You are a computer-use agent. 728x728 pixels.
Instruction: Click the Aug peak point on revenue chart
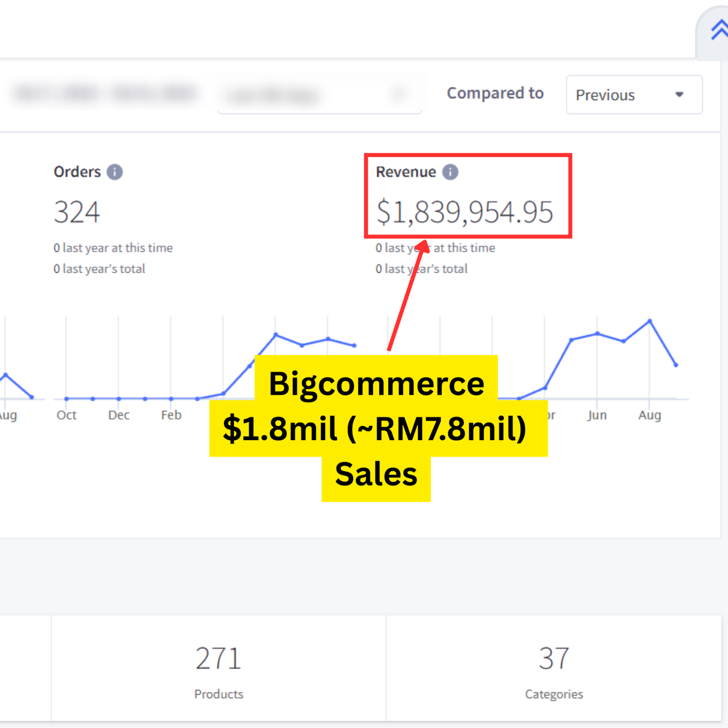[x=650, y=321]
